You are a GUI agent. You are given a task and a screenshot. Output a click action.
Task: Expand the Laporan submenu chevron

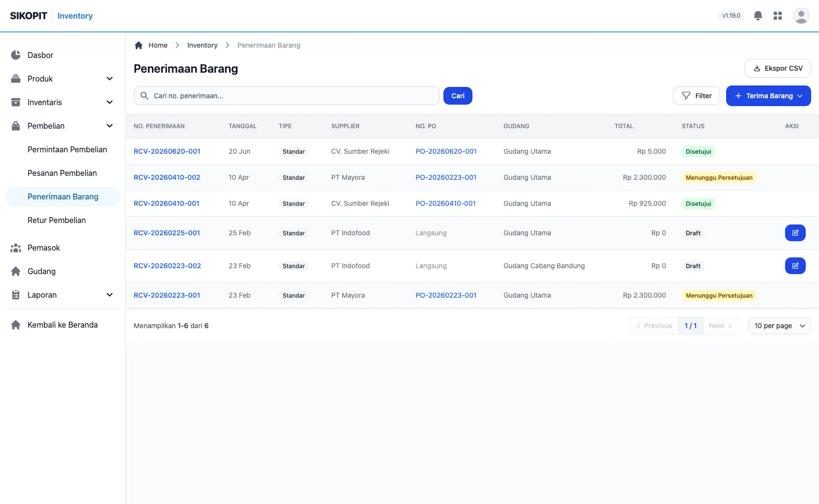[110, 295]
